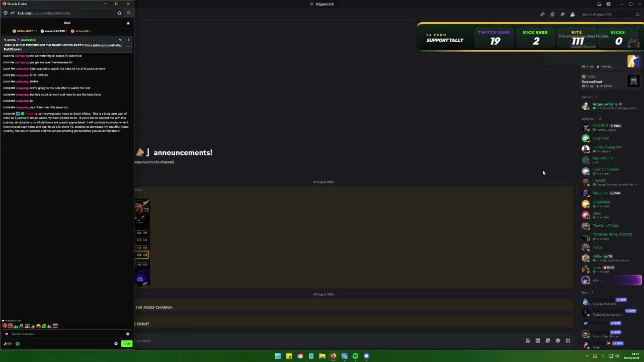Collapse the pinned message chevron in Kick chat
The height and width of the screenshot is (362, 644).
coord(128,46)
